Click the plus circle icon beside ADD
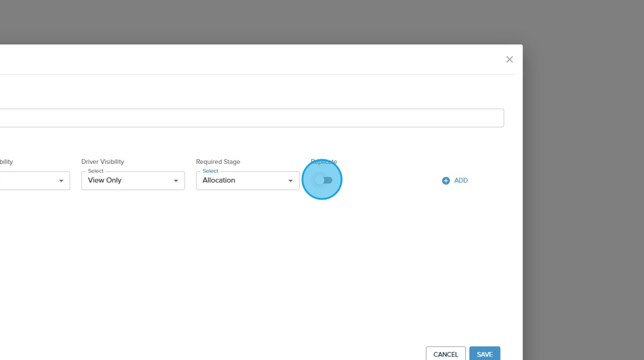The image size is (644, 360). coord(446,181)
